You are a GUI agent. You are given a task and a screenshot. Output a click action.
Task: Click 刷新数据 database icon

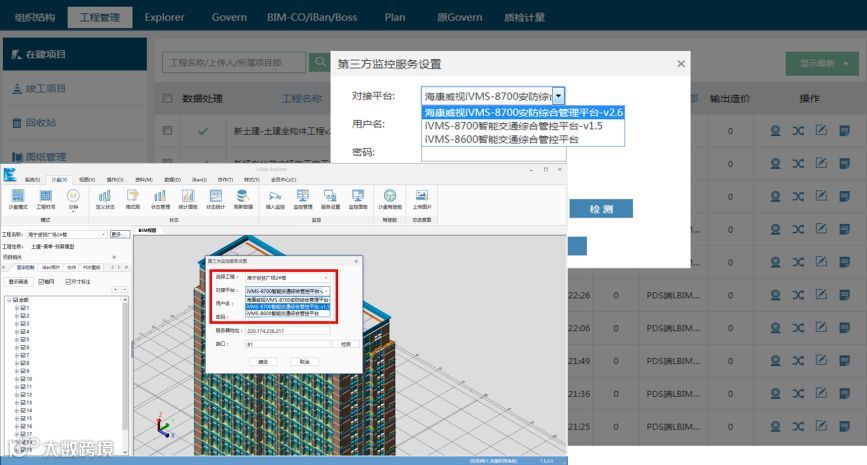click(x=243, y=199)
